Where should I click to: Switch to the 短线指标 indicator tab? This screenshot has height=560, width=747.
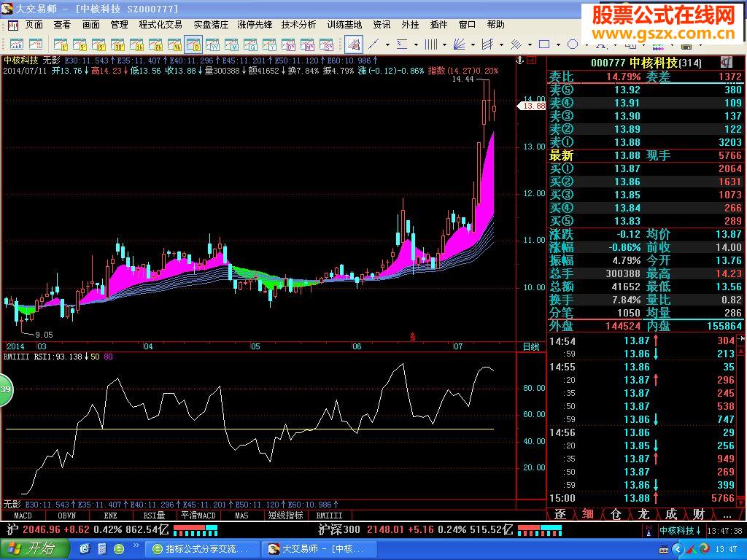[285, 516]
